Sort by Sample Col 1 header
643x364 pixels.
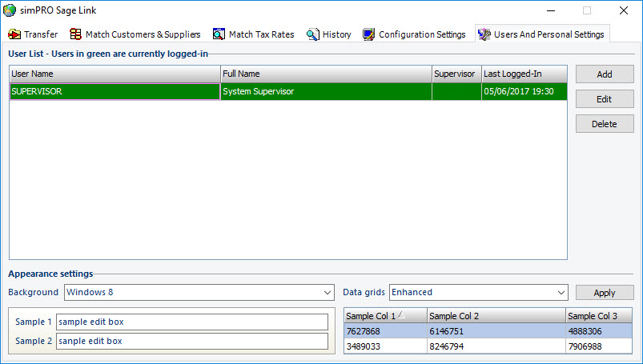click(x=384, y=316)
